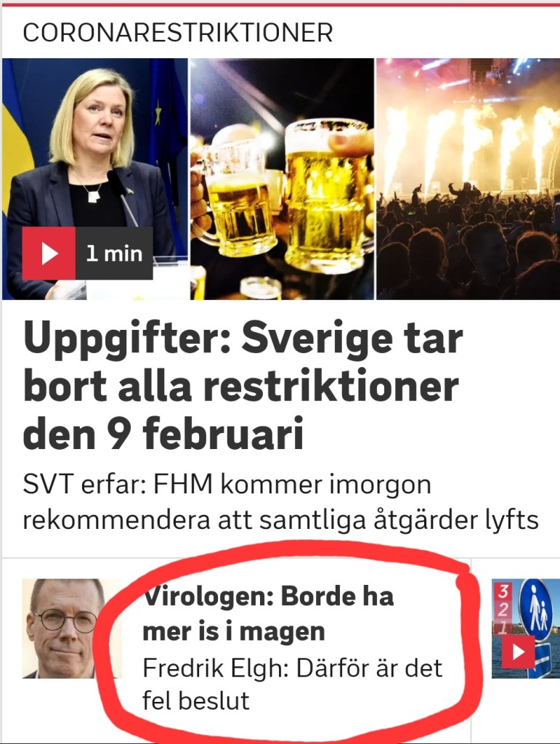Open the press conference politician photo

tap(95, 179)
